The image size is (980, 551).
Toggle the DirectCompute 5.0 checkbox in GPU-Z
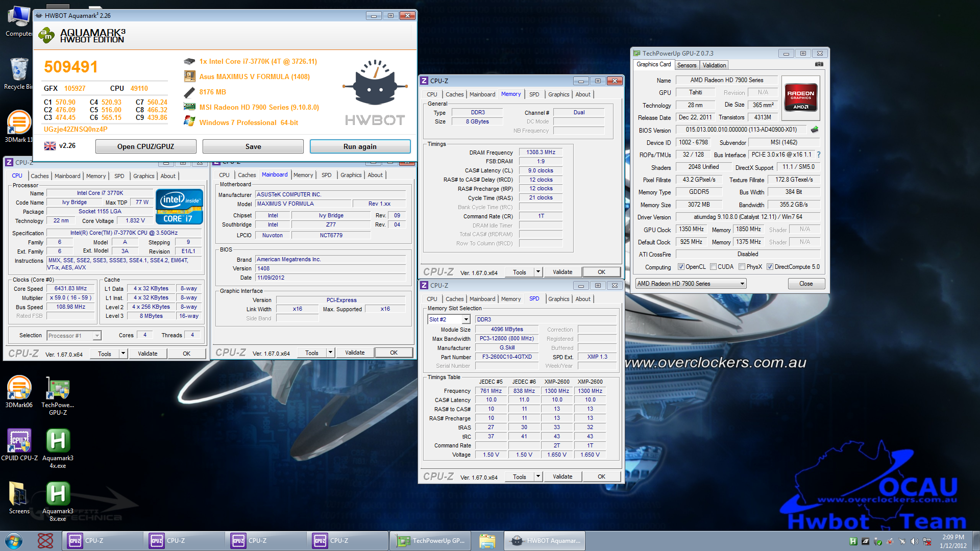point(770,267)
